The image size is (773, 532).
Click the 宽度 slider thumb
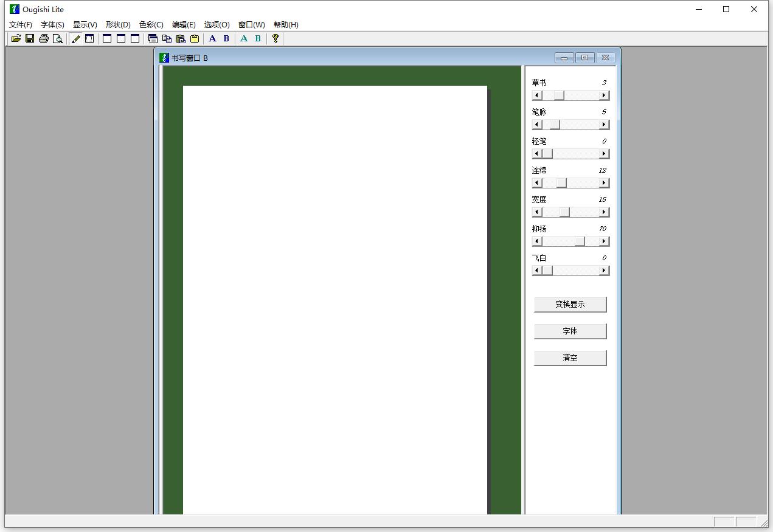pos(564,212)
